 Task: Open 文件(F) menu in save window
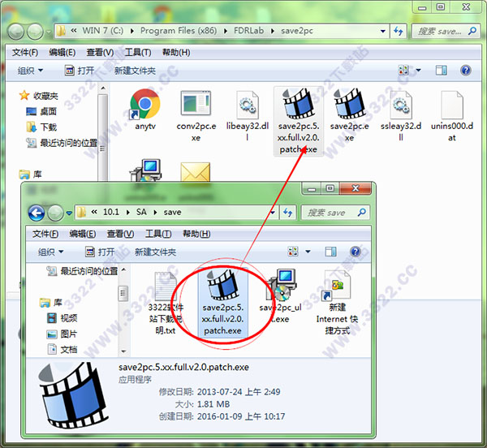coord(45,234)
